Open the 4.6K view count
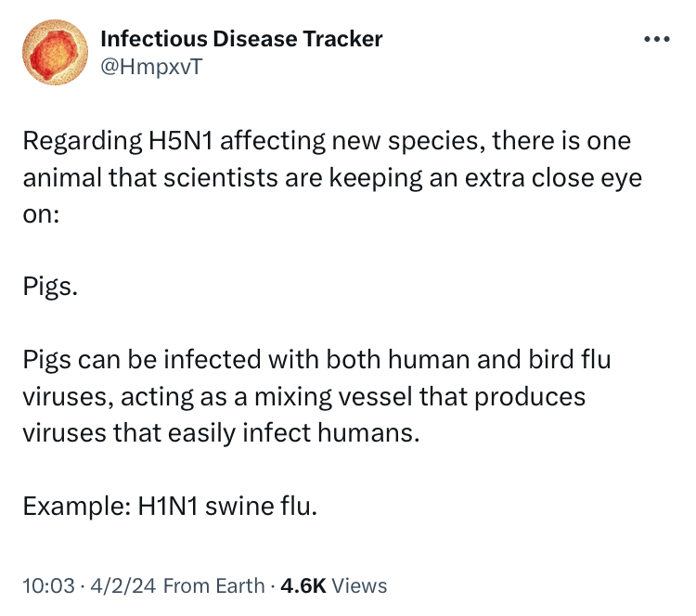The height and width of the screenshot is (616, 696). coord(303,585)
